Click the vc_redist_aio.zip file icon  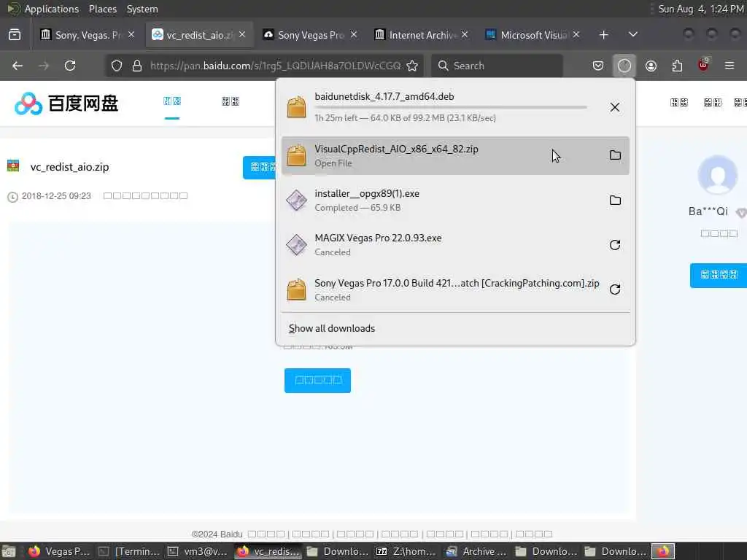13,166
